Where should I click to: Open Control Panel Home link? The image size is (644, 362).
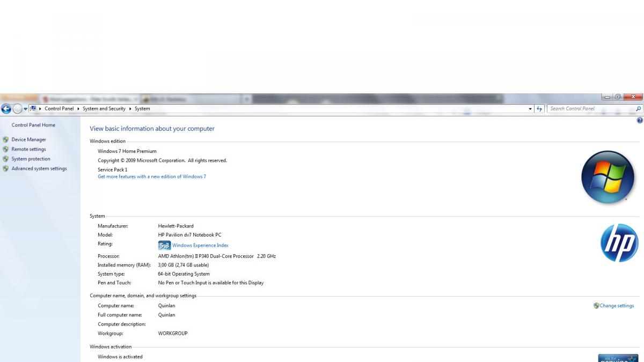point(33,125)
